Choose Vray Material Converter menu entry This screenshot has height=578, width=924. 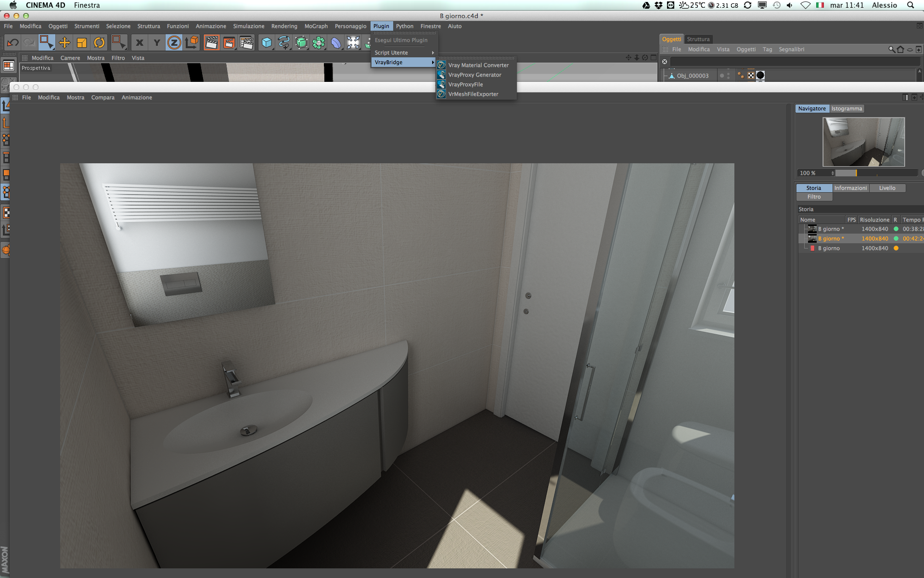click(478, 65)
